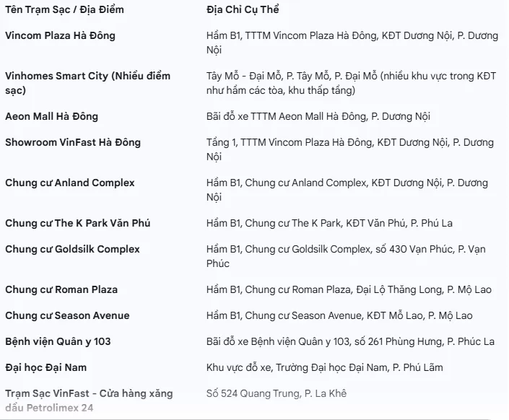Select the Aeon Mall parking lot address
This screenshot has width=509, height=420.
[x=319, y=116]
